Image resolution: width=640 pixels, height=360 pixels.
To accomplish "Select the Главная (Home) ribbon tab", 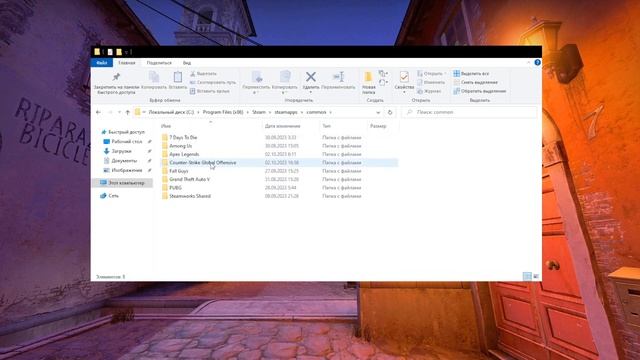I will pos(127,63).
